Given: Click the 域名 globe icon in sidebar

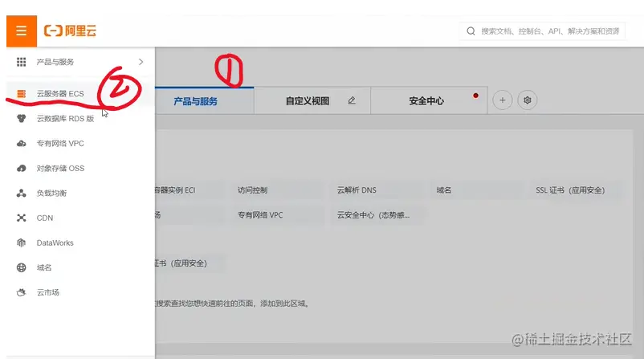Looking at the screenshot, I should (x=21, y=267).
